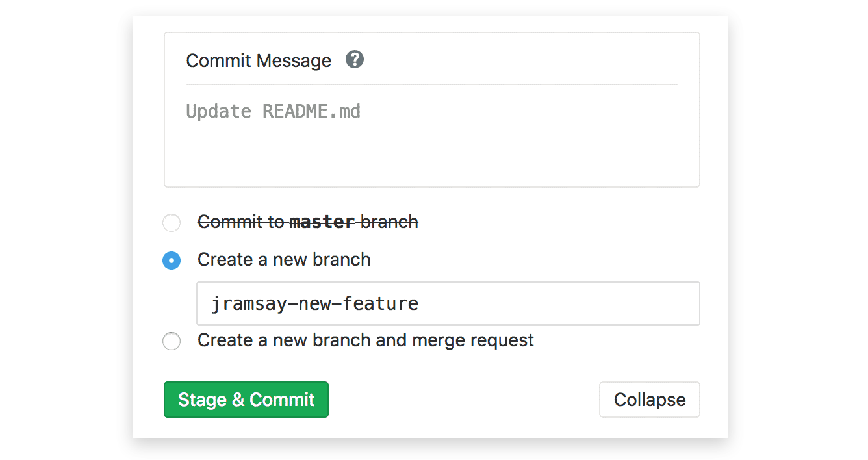Viewport: 868px width, 460px height.
Task: Click the branch name field showing jramsay-new-feature
Action: pos(448,303)
